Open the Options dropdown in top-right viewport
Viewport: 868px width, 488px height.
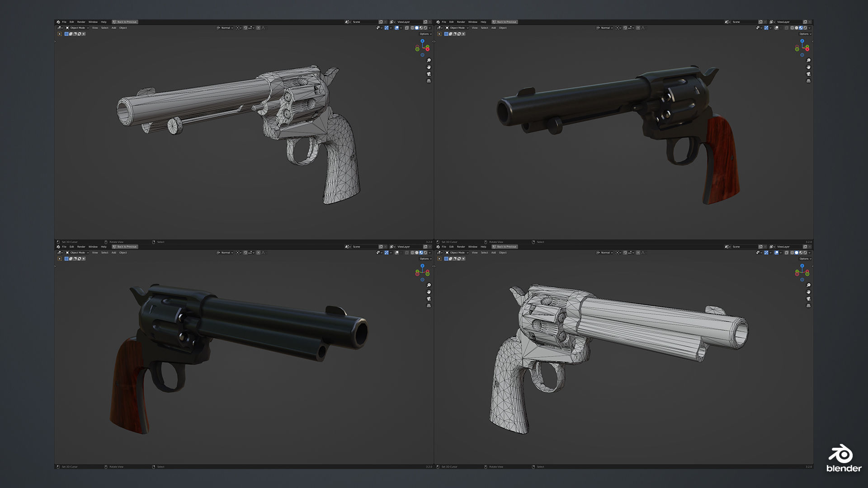point(805,34)
